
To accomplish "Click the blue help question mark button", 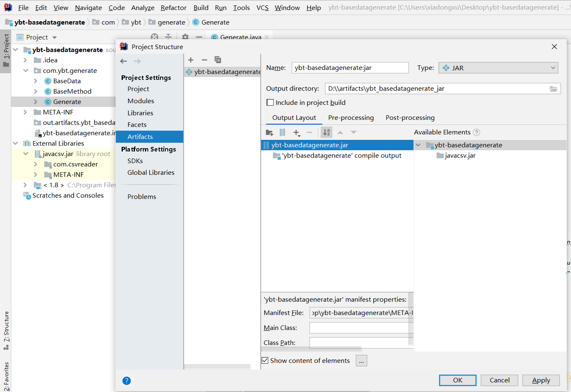I will coord(127,380).
